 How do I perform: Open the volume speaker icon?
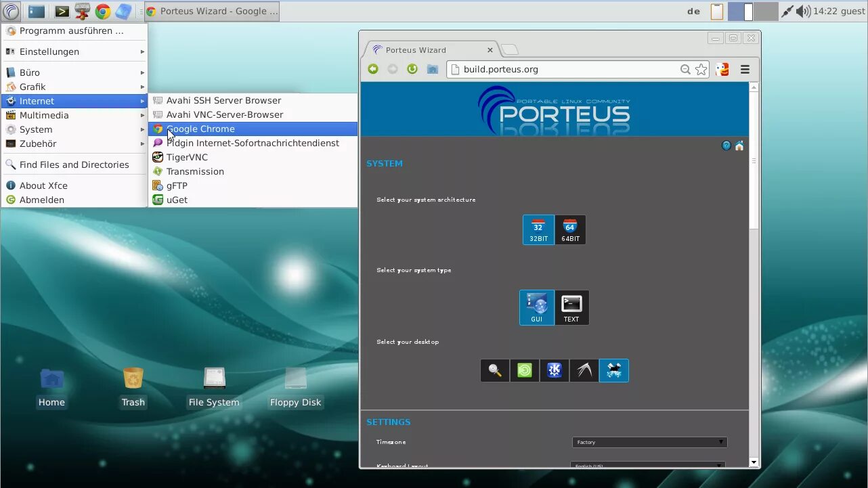click(803, 12)
